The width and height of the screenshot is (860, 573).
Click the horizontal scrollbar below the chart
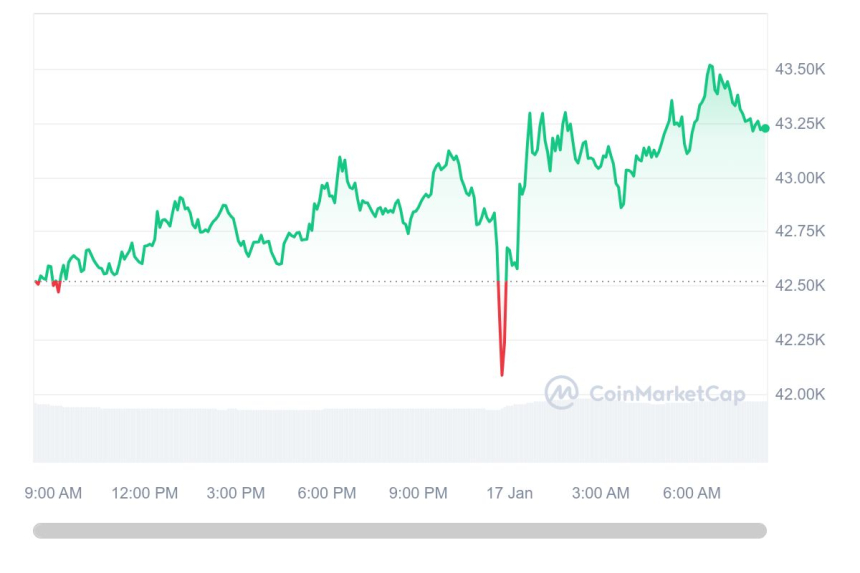[400, 531]
